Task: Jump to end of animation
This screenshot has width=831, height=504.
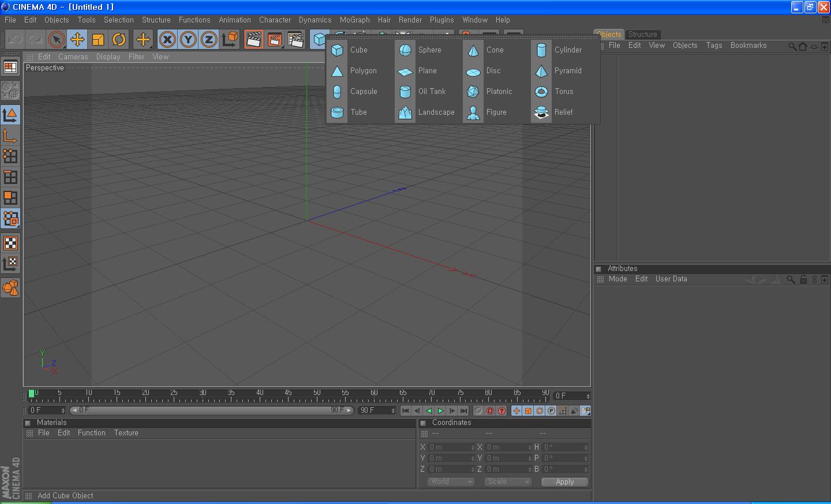Action: [x=463, y=411]
